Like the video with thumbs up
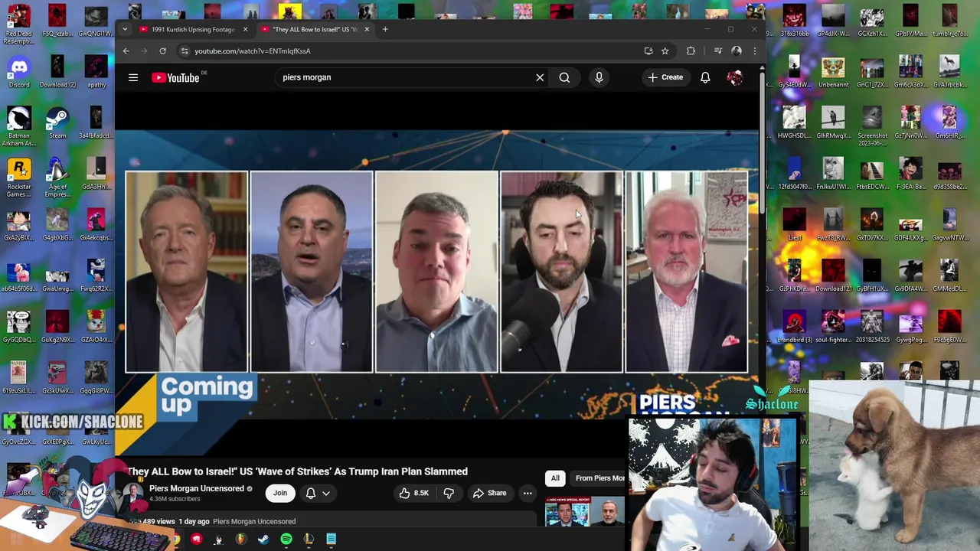980x551 pixels. 413,493
